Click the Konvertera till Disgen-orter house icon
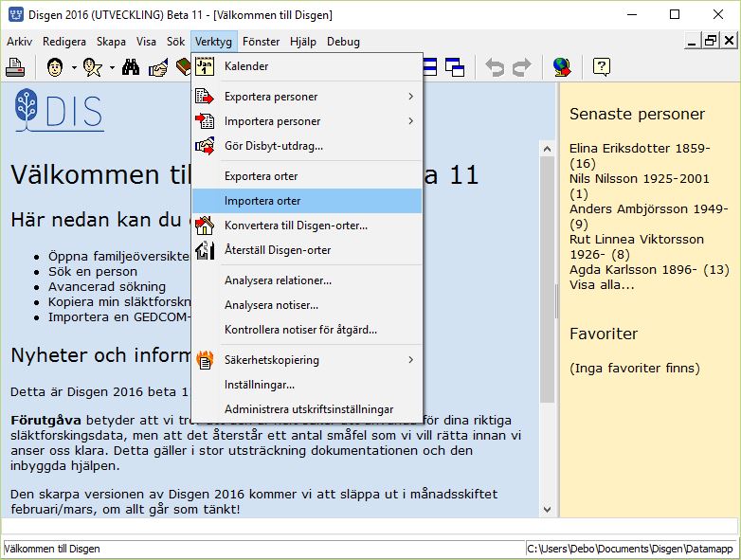741x560 pixels. (x=205, y=226)
